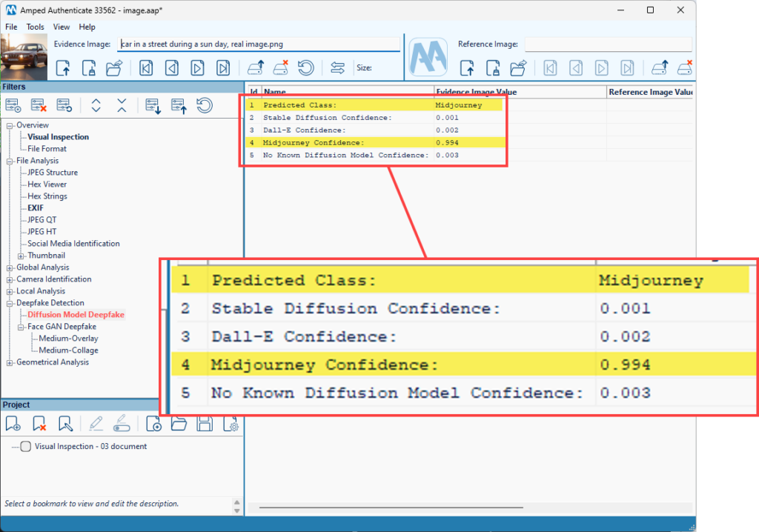Go to first evidence image
Image resolution: width=759 pixels, height=532 pixels.
146,67
